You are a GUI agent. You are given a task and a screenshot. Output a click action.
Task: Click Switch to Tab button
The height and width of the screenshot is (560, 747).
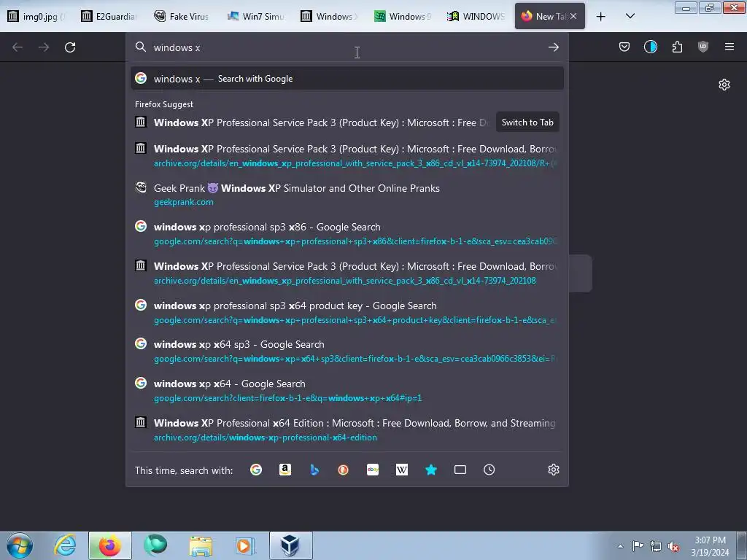pyautogui.click(x=527, y=122)
